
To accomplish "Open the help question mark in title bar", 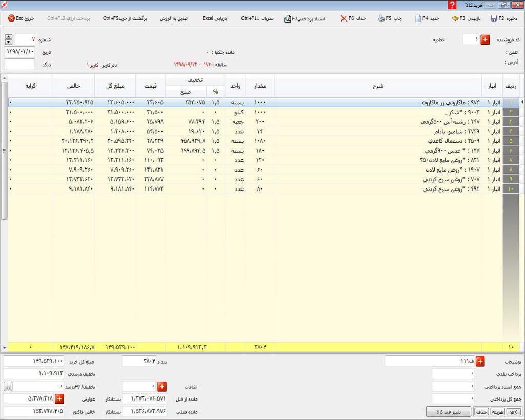I will coord(452,5).
